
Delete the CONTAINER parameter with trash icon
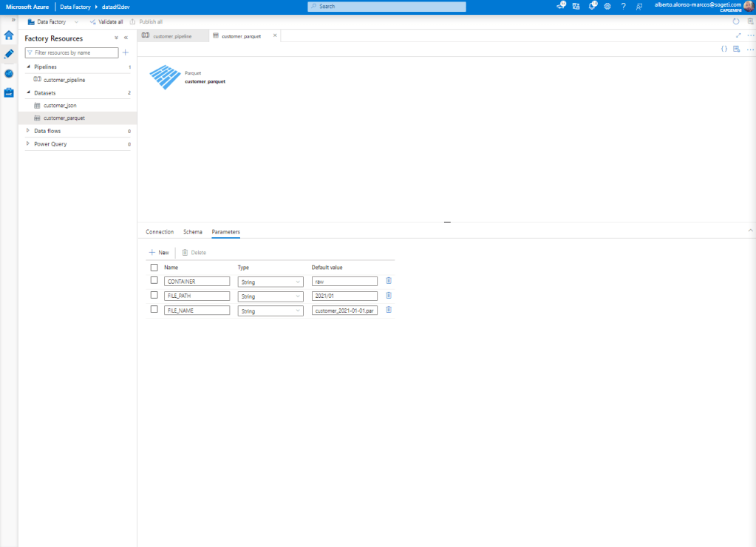coord(389,280)
